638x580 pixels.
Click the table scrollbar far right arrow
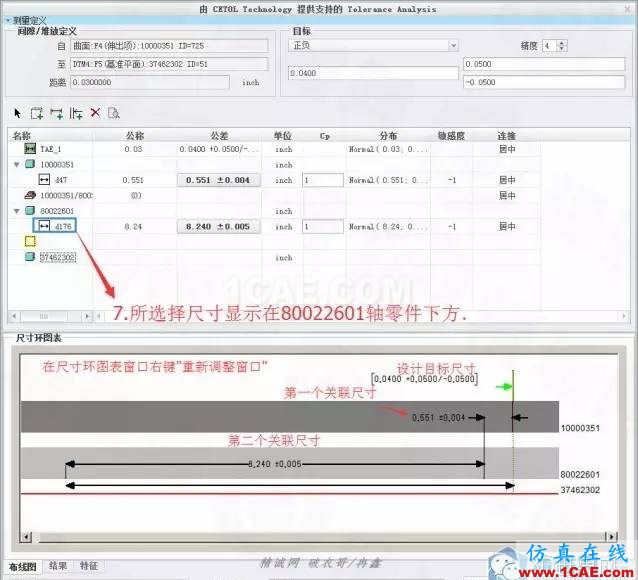(625, 316)
